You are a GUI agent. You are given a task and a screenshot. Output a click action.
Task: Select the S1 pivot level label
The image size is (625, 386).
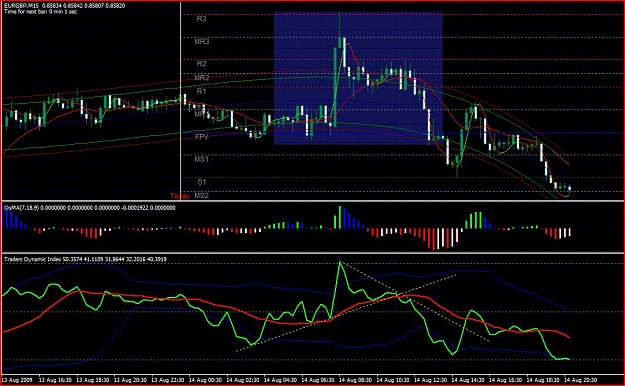click(x=202, y=182)
